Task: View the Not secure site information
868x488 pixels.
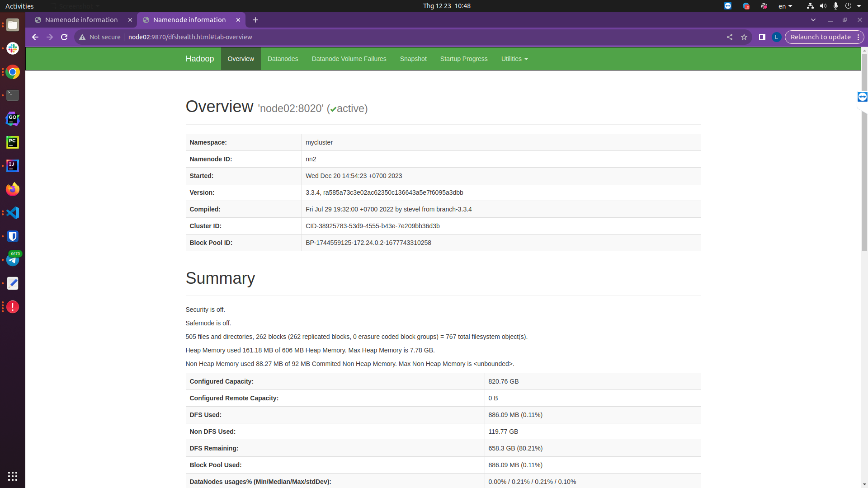Action: tap(100, 37)
